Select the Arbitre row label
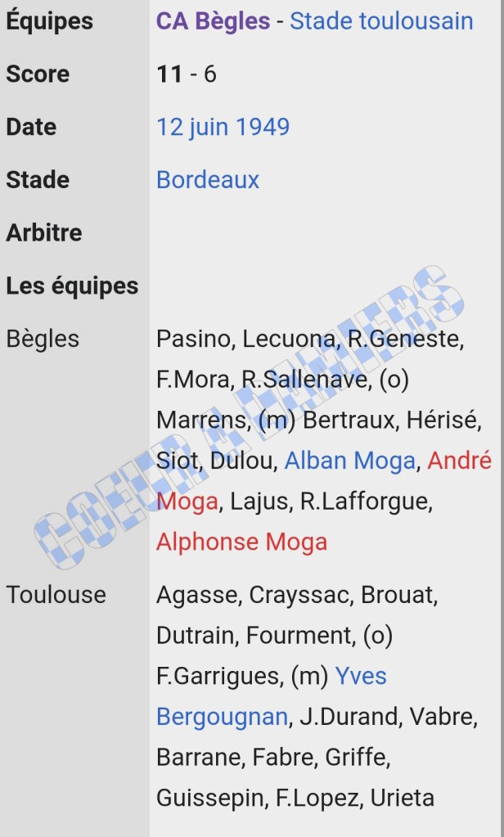 [x=44, y=232]
